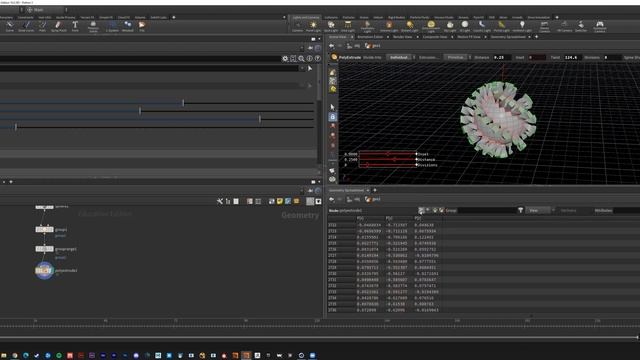Open left shelf set dropdown arrow
The image size is (640, 360).
pos(284,17)
